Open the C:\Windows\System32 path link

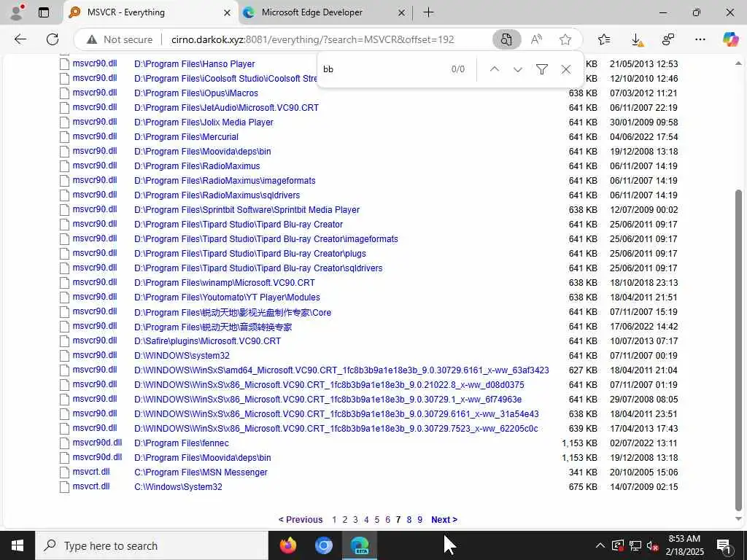click(x=178, y=486)
